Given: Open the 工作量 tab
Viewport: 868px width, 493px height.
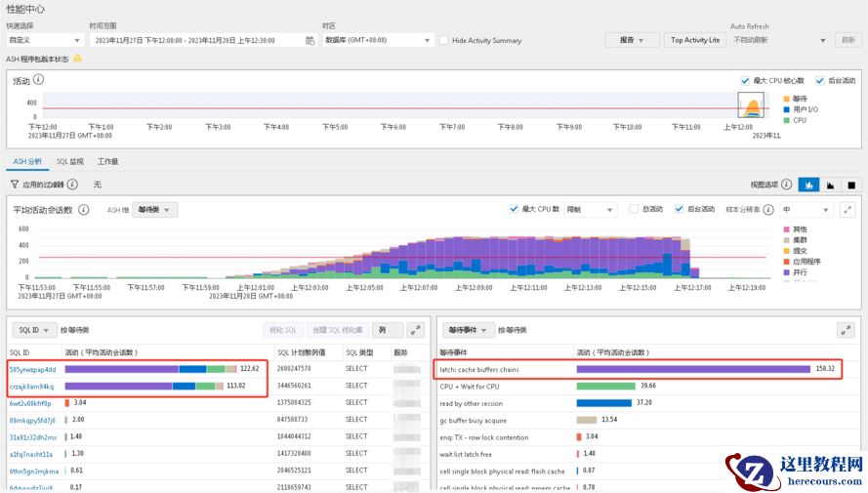Looking at the screenshot, I should click(x=107, y=161).
